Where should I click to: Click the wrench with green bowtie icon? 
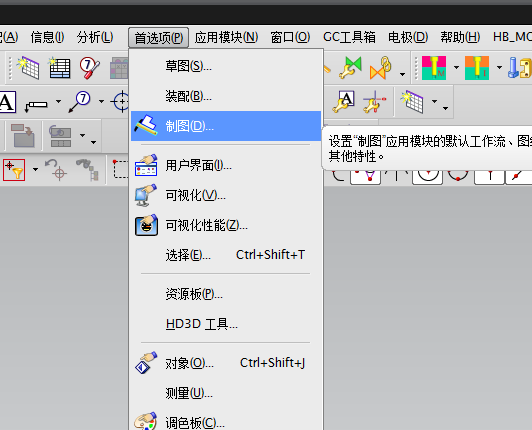(x=350, y=68)
